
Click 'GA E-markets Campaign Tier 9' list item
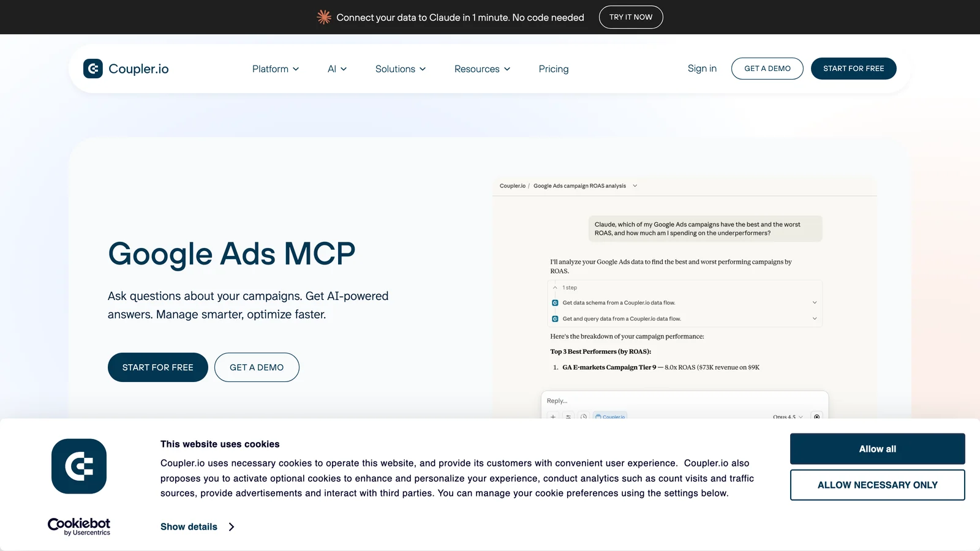(609, 367)
